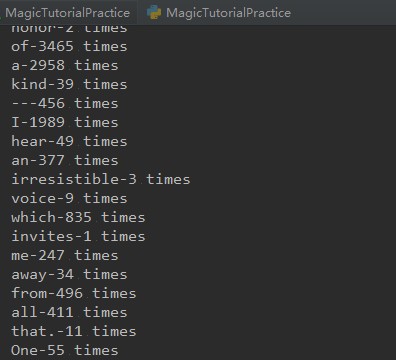Select the 'that.-11 times' console line
This screenshot has width=396, height=360.
pos(74,331)
